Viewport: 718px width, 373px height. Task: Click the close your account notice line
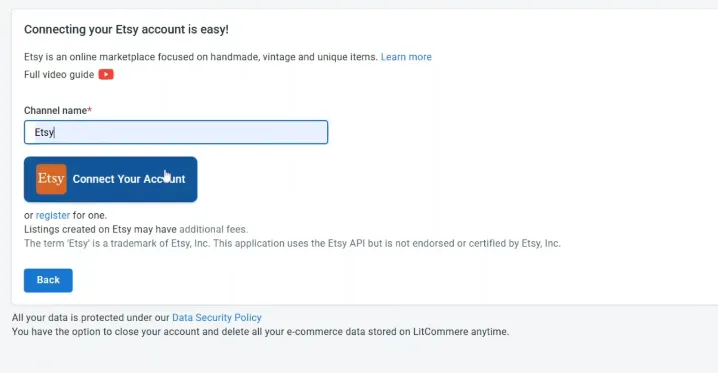coord(260,331)
